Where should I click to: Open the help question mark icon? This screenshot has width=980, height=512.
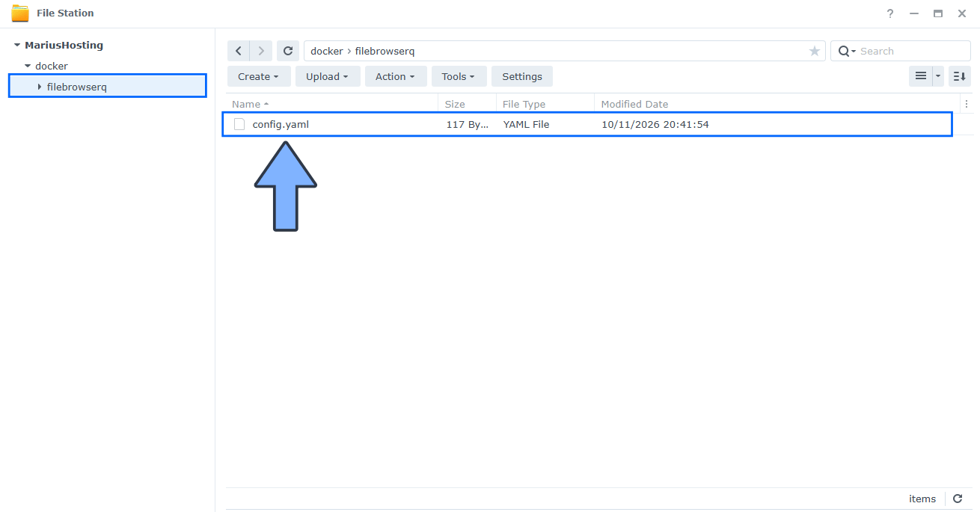(890, 13)
